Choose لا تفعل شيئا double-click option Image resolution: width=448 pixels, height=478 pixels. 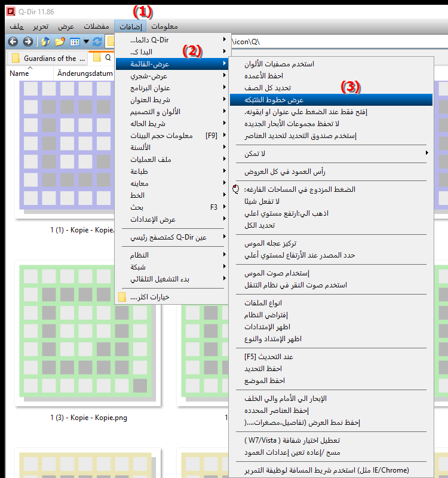click(332, 201)
